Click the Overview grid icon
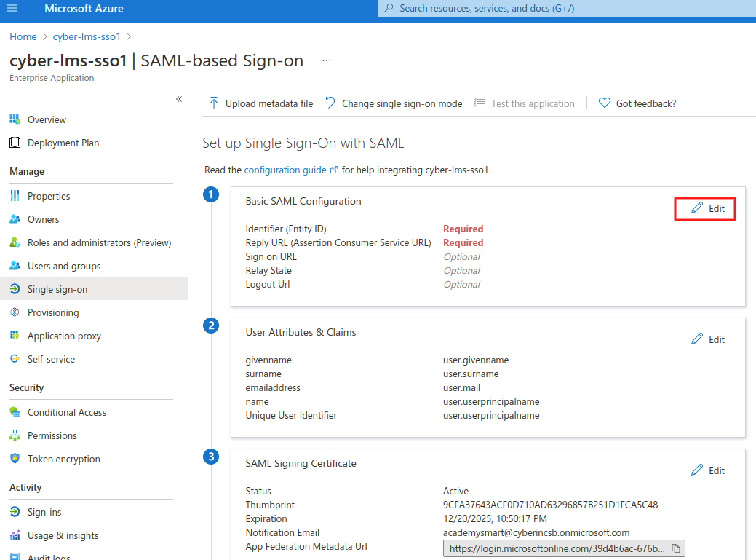This screenshot has width=756, height=560. coord(15,119)
